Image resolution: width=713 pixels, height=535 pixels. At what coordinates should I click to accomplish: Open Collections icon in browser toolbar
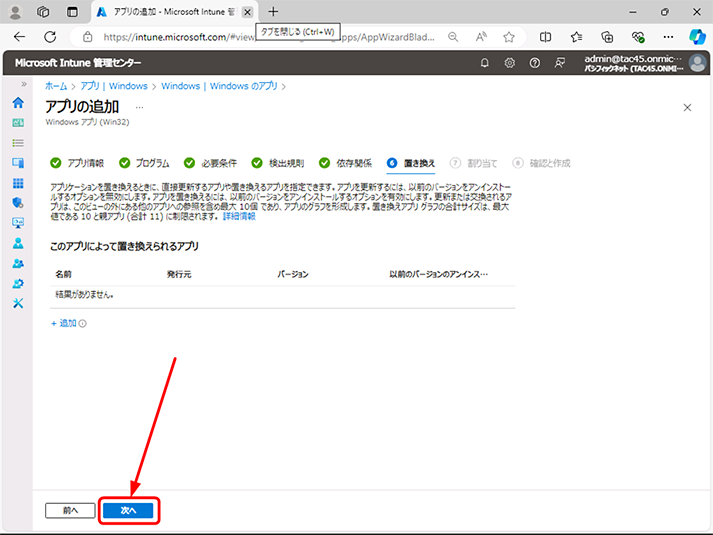point(607,37)
